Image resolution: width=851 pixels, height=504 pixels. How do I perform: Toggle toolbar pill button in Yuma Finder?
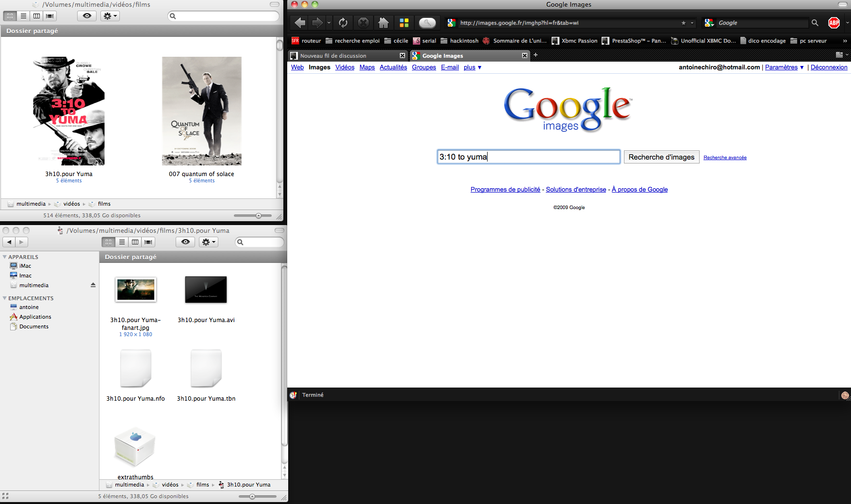279,230
